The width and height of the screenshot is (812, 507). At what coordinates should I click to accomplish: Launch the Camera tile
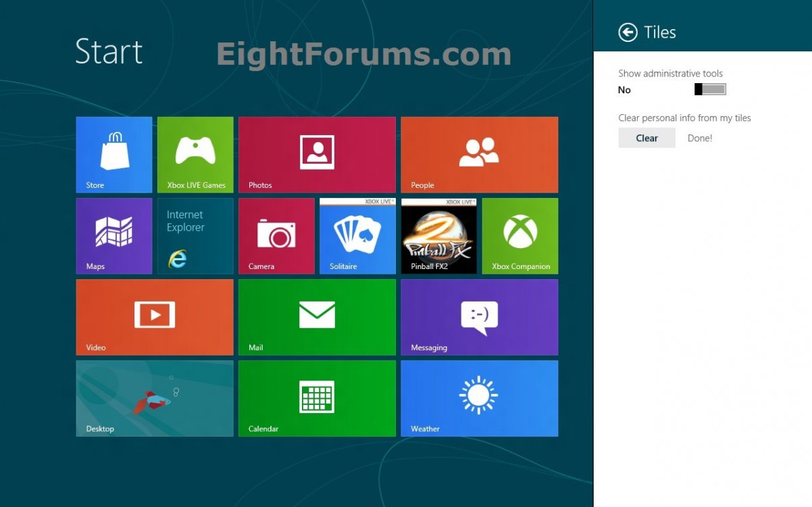(276, 236)
